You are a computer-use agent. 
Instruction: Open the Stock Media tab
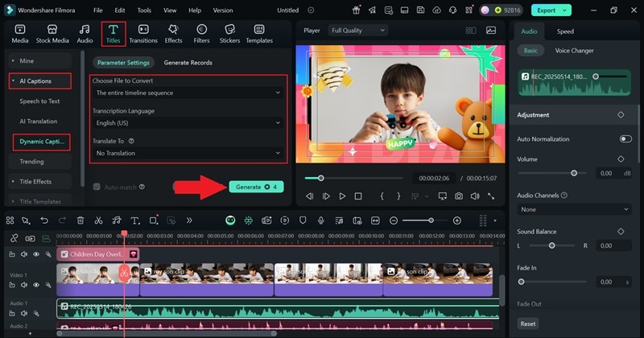click(52, 34)
